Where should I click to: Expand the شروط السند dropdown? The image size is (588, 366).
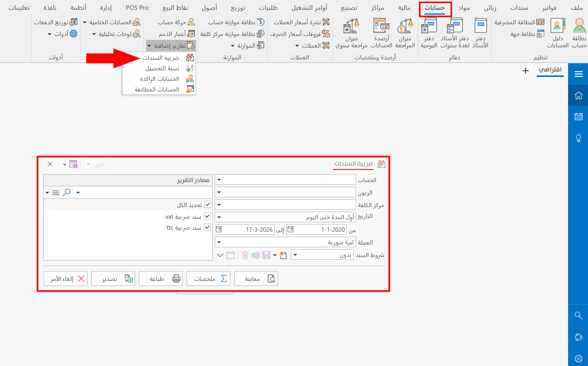[x=295, y=255]
